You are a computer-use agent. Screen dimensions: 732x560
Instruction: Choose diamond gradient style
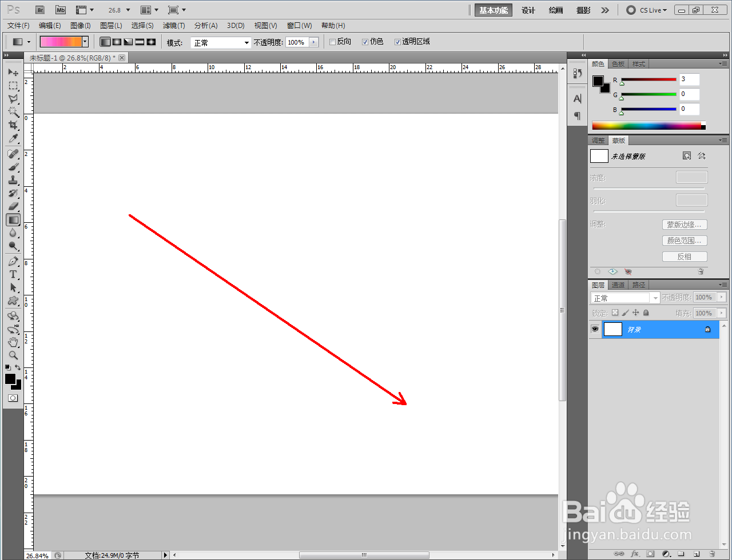151,42
